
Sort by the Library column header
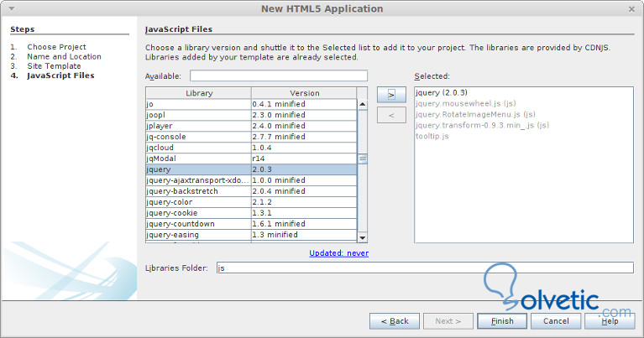click(x=199, y=93)
